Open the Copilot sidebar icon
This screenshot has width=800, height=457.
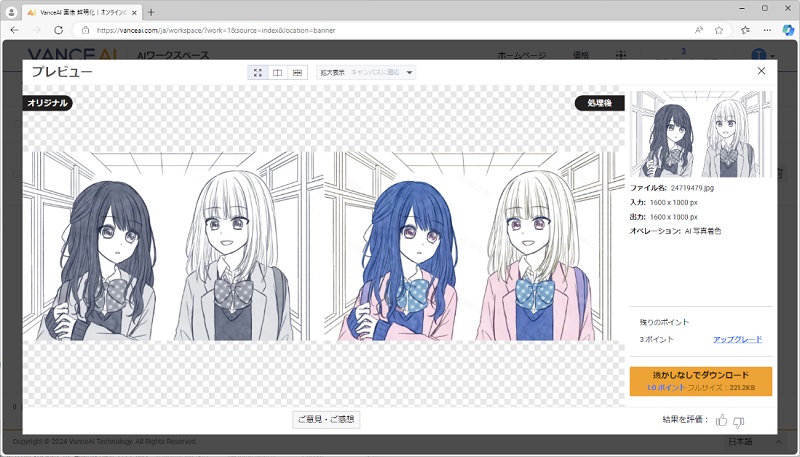pyautogui.click(x=788, y=30)
